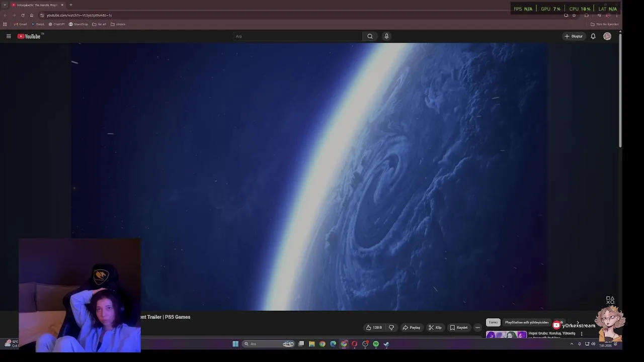Open more actions three-dot menu
The image size is (644, 362).
[477, 327]
